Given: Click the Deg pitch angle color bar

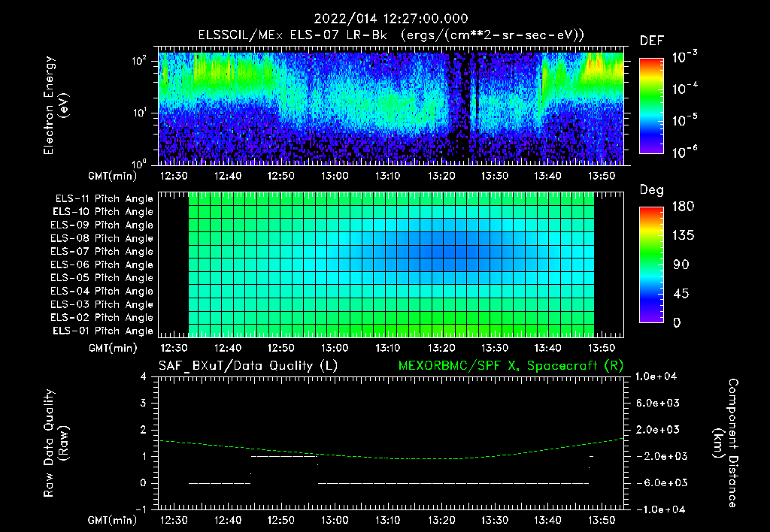Looking at the screenshot, I should (651, 264).
